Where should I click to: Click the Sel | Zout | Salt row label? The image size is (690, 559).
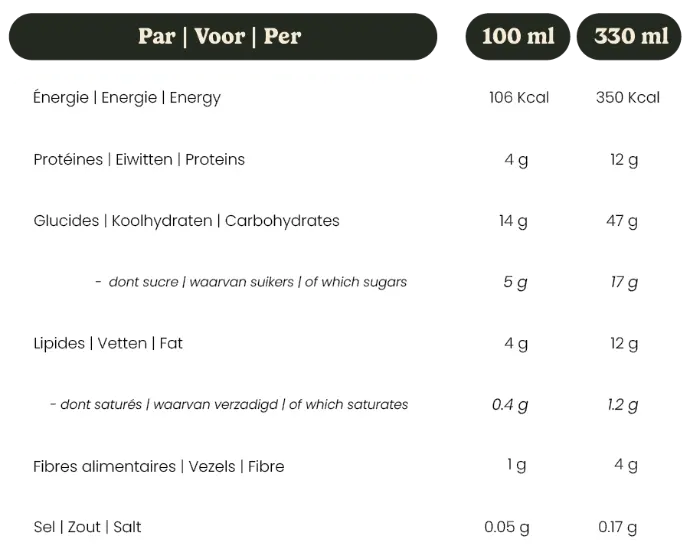87,527
